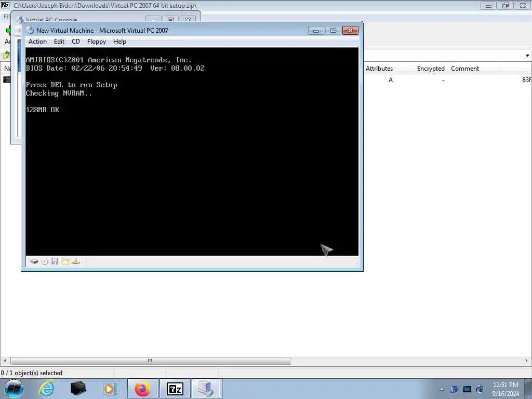The height and width of the screenshot is (399, 532).
Task: Click the Virtual PC window title icon
Action: (30, 30)
